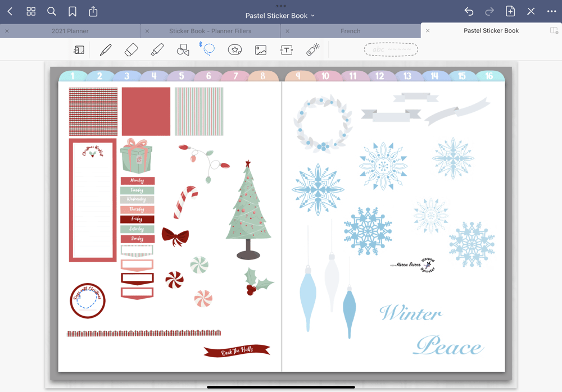Screen dimensions: 562x392
Task: Select the Eraser tool
Action: 131,49
